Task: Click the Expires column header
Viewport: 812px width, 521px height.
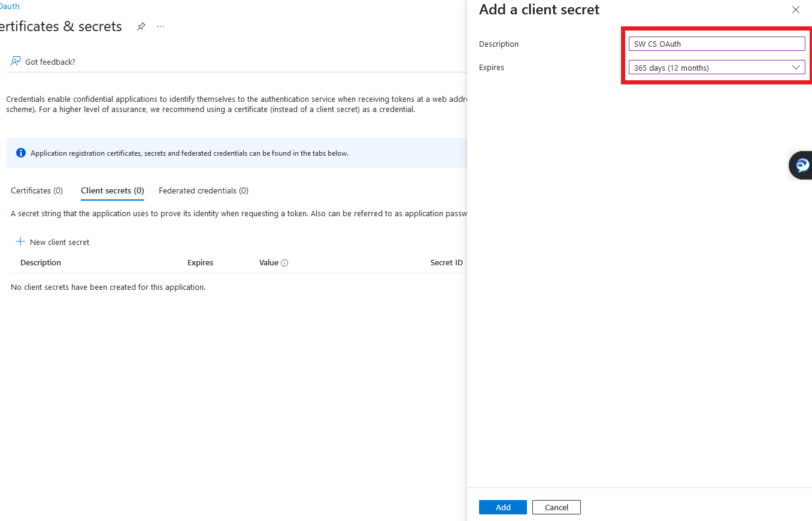Action: point(200,262)
